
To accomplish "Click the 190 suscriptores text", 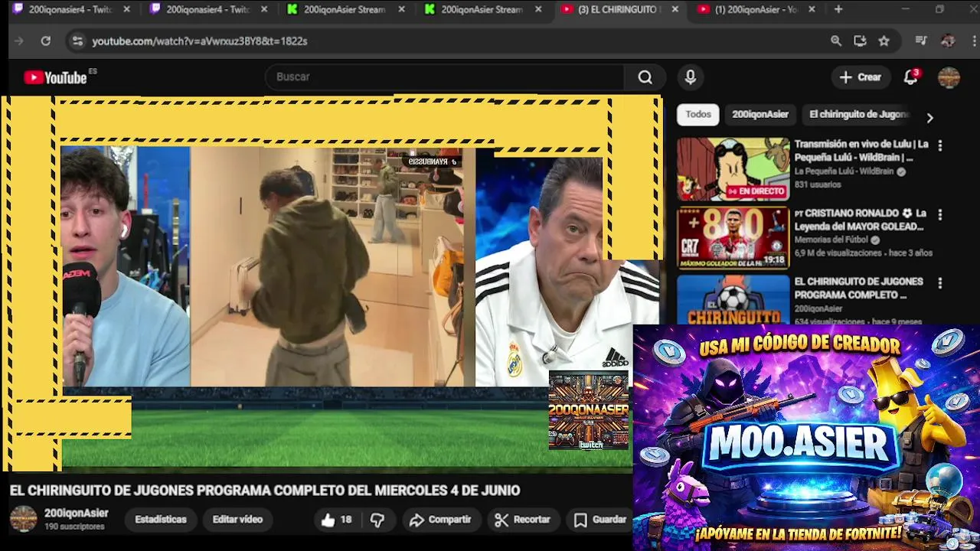I will pyautogui.click(x=74, y=527).
